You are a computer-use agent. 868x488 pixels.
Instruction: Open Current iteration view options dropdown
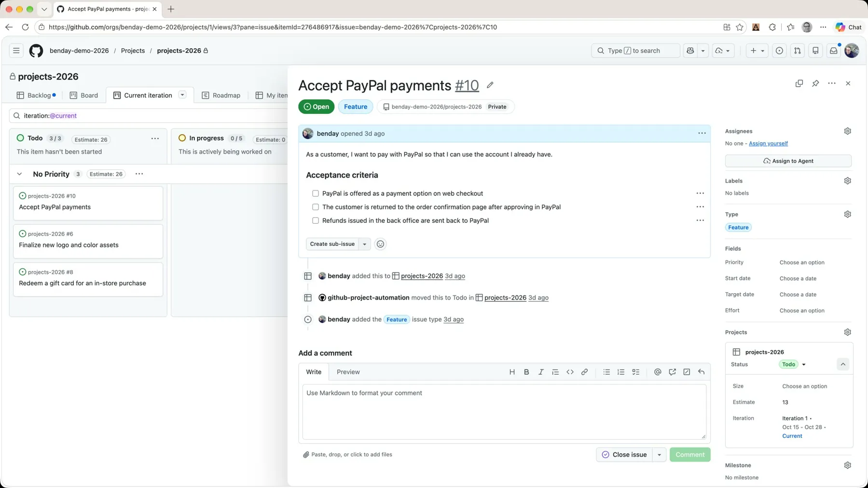tap(182, 95)
